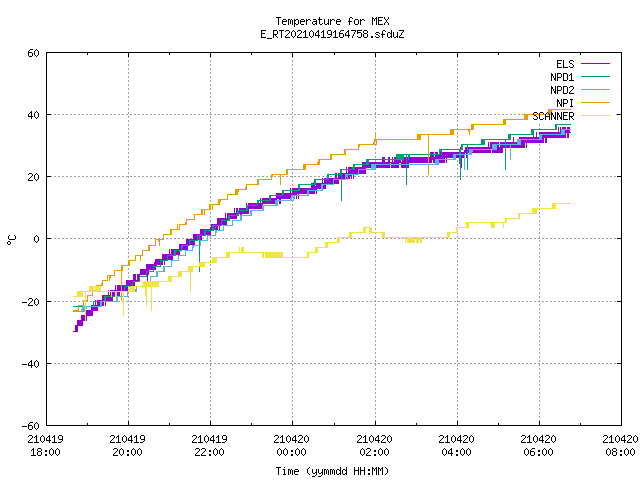
Task: Click the SCANNER legend label
Action: 553,116
